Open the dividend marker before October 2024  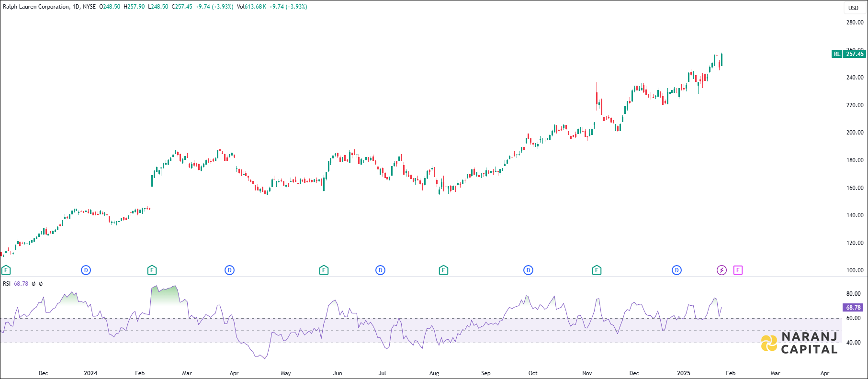click(528, 270)
